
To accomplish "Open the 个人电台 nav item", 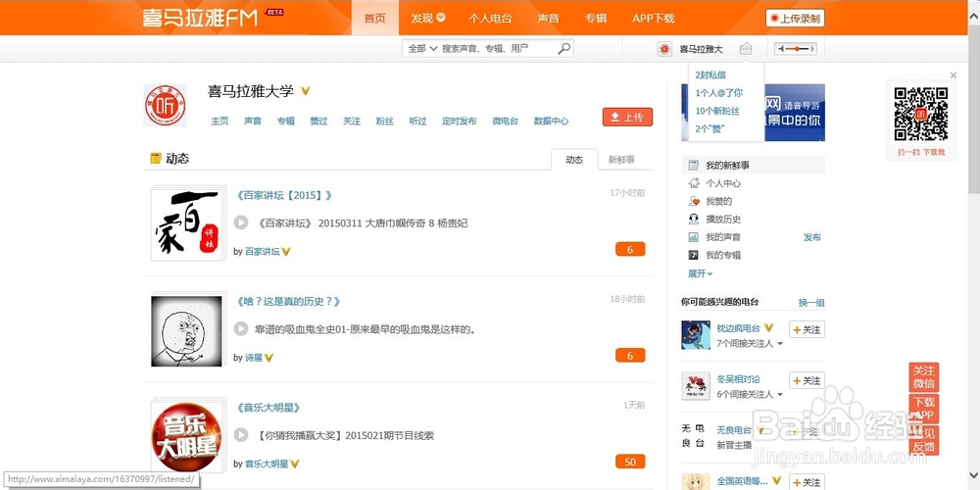I will (x=490, y=18).
